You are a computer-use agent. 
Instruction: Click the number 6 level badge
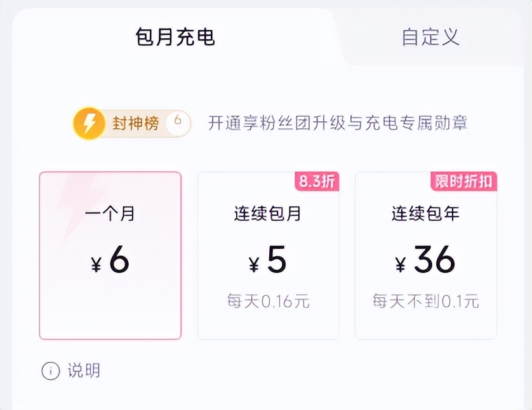pos(178,121)
